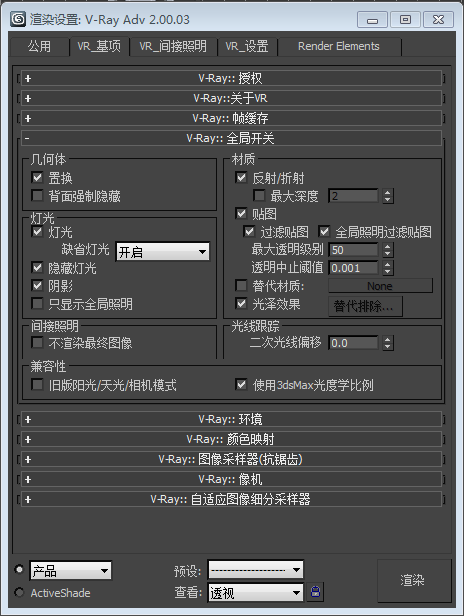Open the 产品 mode dropdown

click(71, 570)
